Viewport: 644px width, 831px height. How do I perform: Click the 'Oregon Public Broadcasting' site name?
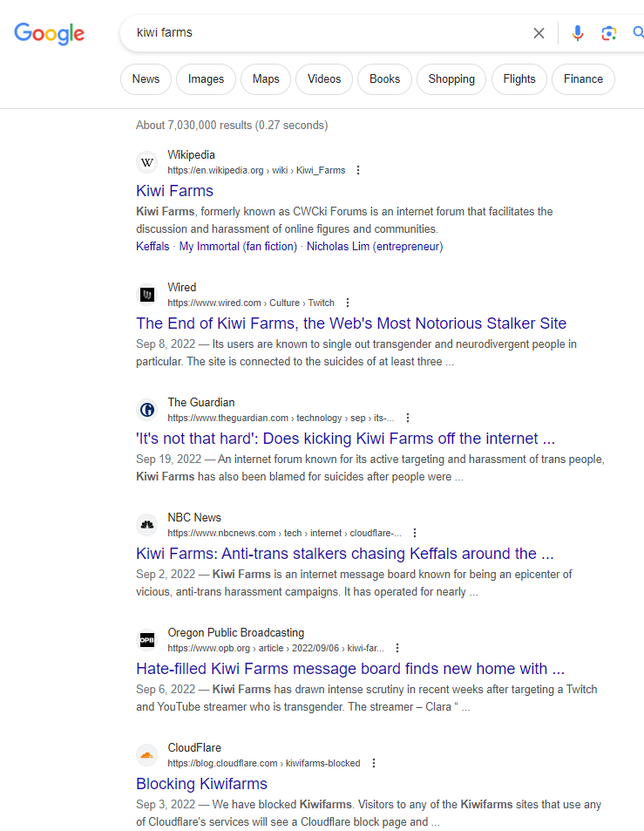click(x=235, y=632)
